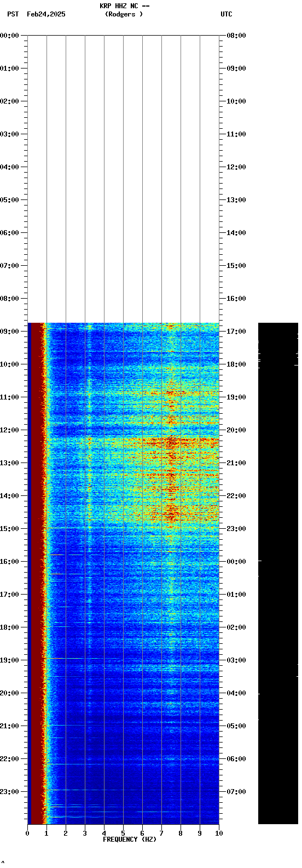Click the UTC '07:00' time label
This screenshot has width=302, height=868.
(236, 792)
